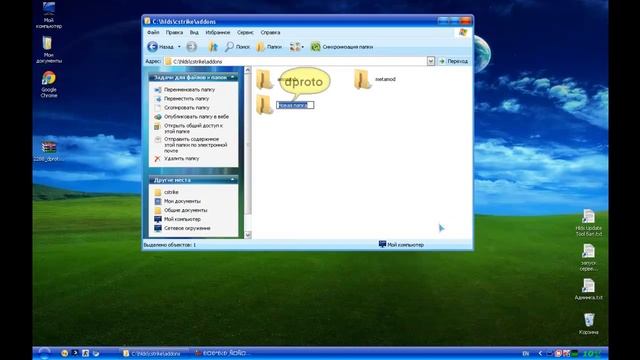The image size is (640, 360).
Task: Click Удалить папку task link
Action: tap(181, 158)
